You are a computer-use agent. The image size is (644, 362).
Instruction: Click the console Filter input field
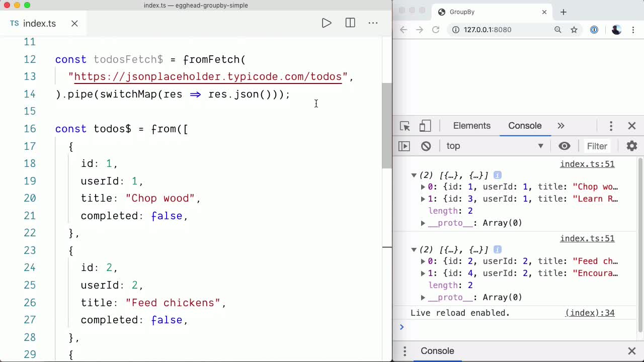tap(597, 146)
